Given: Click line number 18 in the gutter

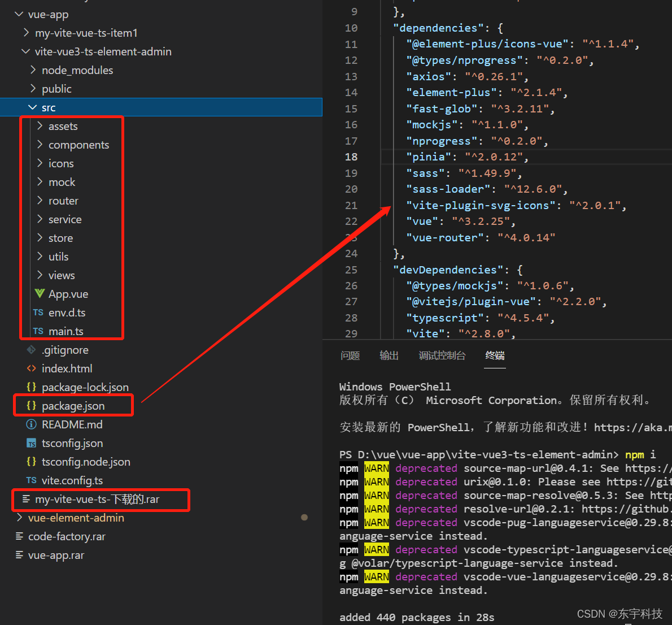Looking at the screenshot, I should pos(351,157).
